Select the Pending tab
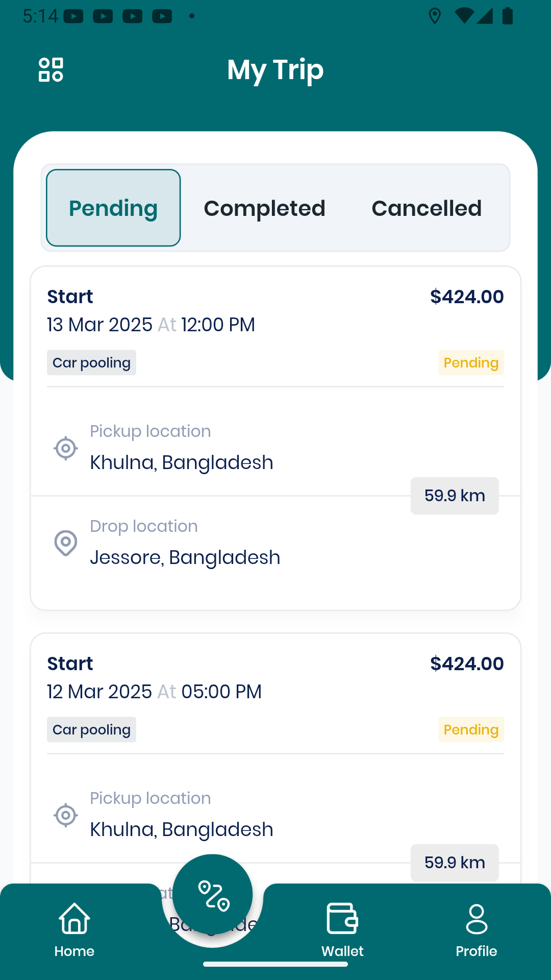The width and height of the screenshot is (551, 980). coord(113,208)
